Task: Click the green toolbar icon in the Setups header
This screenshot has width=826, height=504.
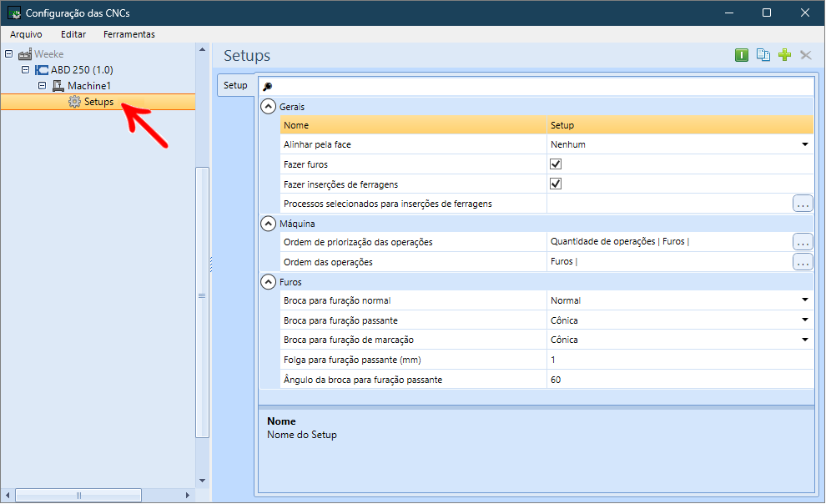Action: click(741, 55)
